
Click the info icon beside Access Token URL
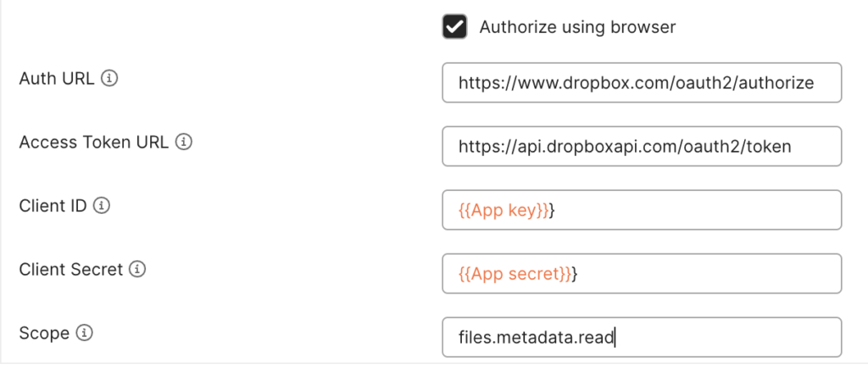[x=184, y=143]
